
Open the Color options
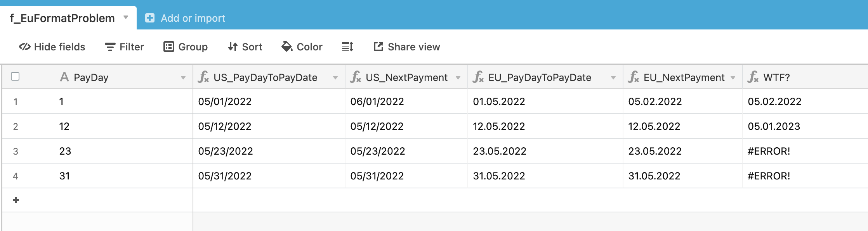tap(302, 47)
